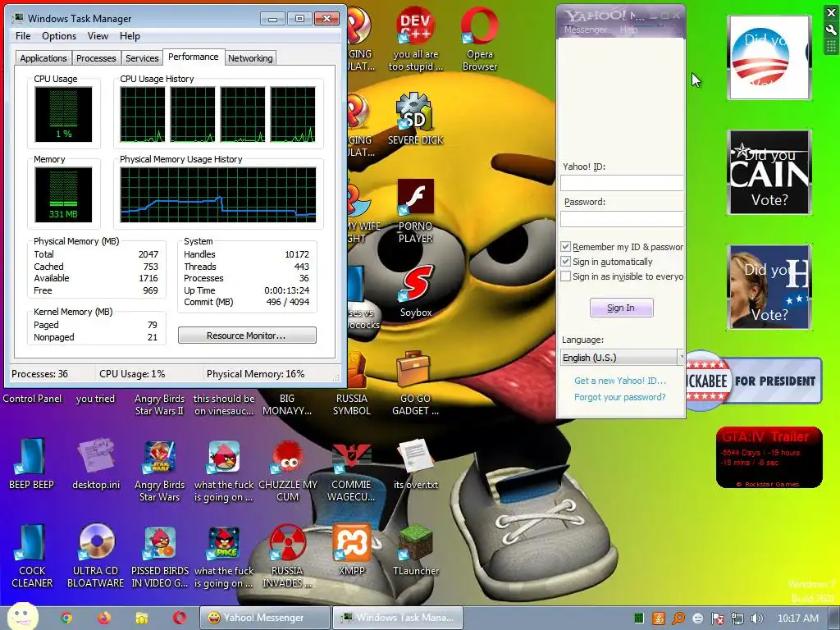Viewport: 840px width, 630px height.
Task: Click the network tray icon
Action: tap(737, 619)
